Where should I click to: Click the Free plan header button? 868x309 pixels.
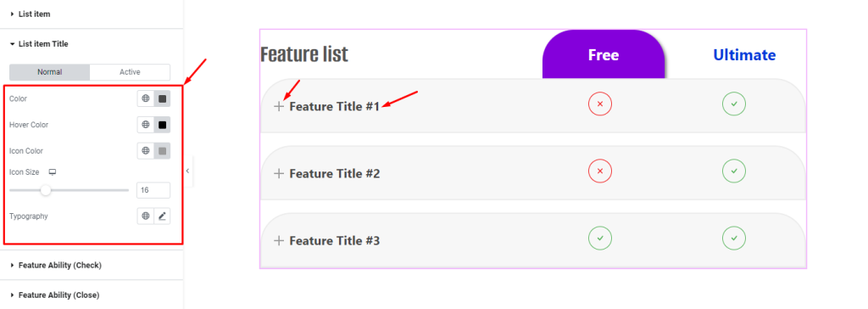[x=604, y=54]
